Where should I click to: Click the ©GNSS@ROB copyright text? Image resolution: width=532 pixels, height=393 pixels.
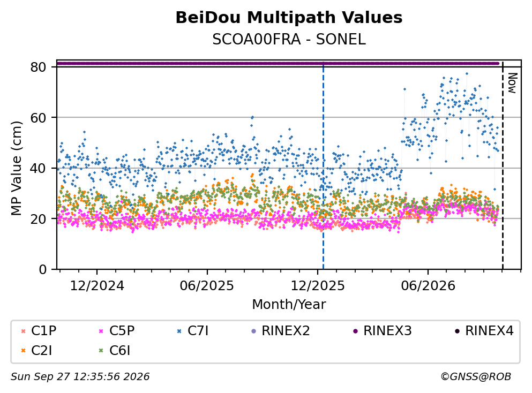[x=476, y=376]
